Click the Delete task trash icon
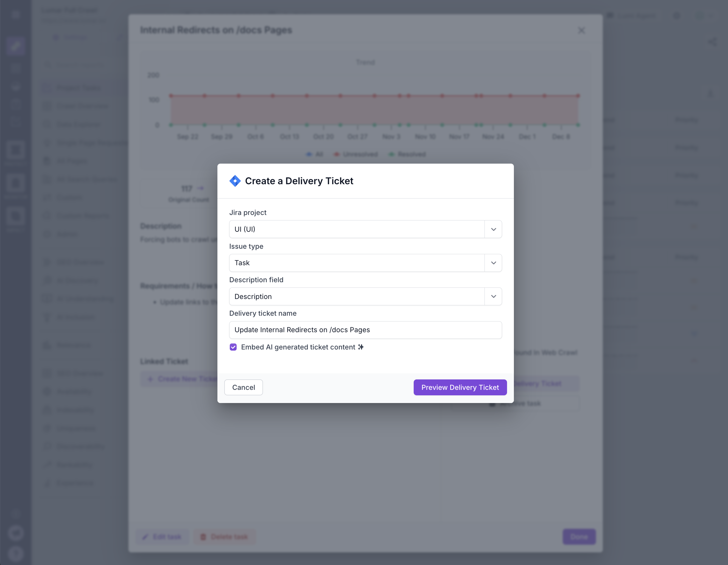The height and width of the screenshot is (565, 728). coord(203,537)
